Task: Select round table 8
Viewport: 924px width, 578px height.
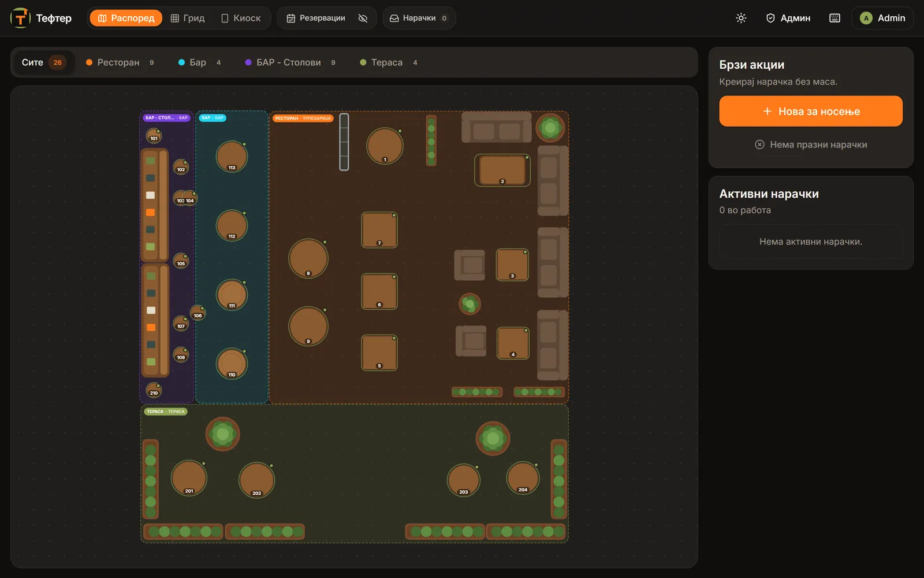Action: (308, 258)
